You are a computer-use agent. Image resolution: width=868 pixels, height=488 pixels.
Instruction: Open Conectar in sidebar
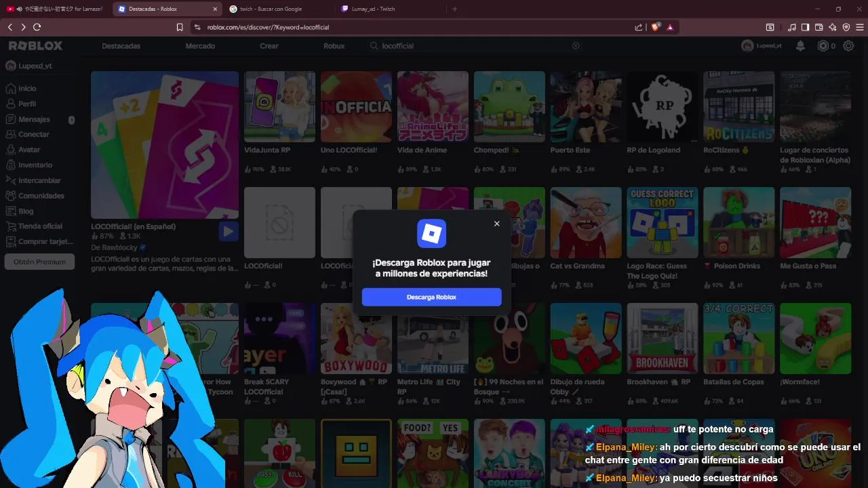click(28, 134)
